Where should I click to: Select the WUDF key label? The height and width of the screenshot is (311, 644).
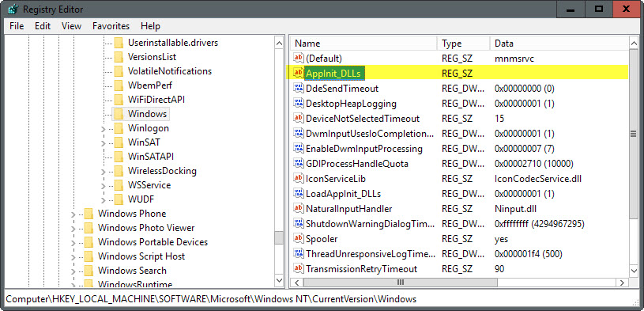(141, 199)
